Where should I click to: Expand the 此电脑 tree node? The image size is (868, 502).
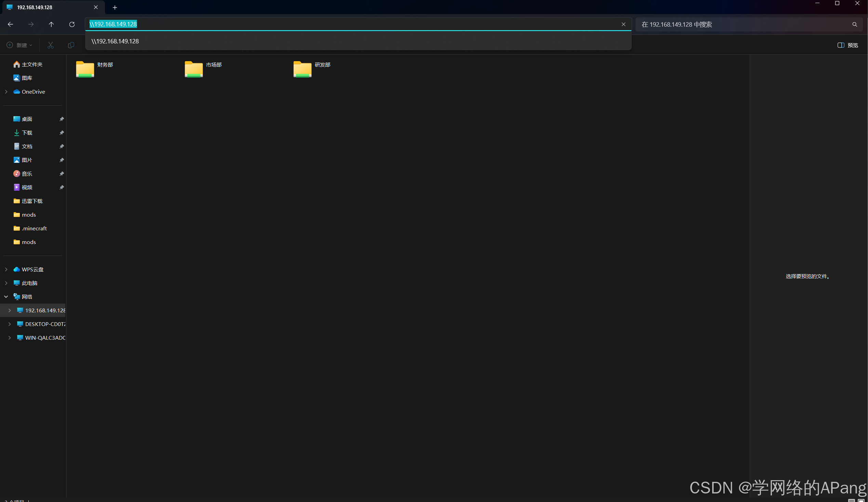pos(6,283)
